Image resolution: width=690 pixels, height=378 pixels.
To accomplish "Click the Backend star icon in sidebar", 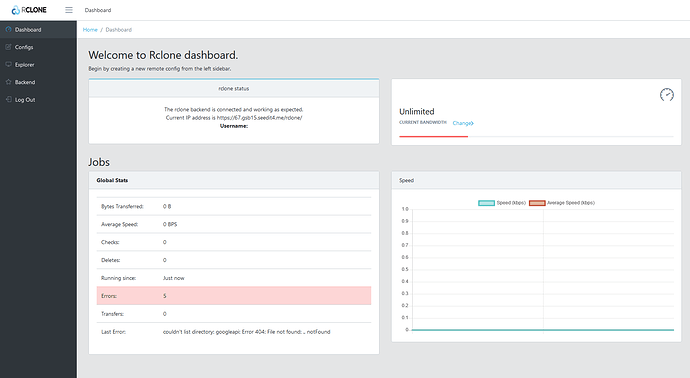I will click(x=8, y=82).
